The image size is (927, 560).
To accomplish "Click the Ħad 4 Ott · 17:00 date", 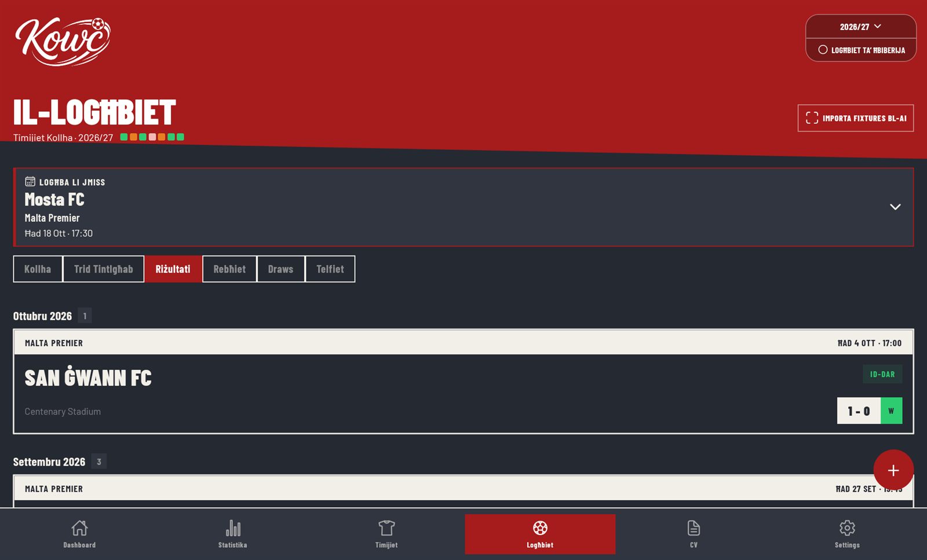I will (x=870, y=343).
